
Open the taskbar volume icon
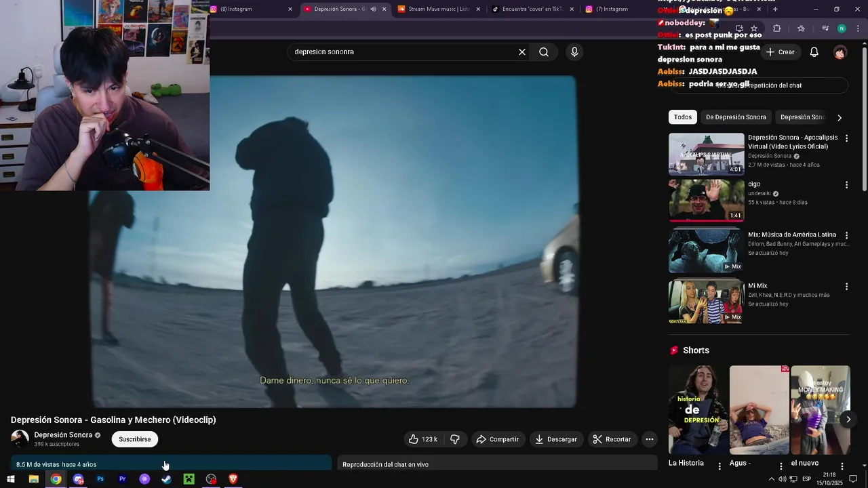click(x=782, y=479)
